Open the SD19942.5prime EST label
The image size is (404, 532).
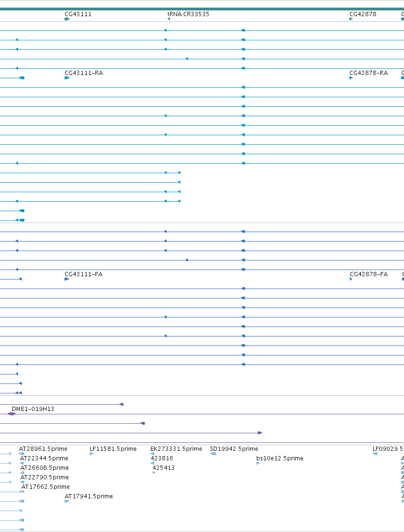[x=234, y=449]
